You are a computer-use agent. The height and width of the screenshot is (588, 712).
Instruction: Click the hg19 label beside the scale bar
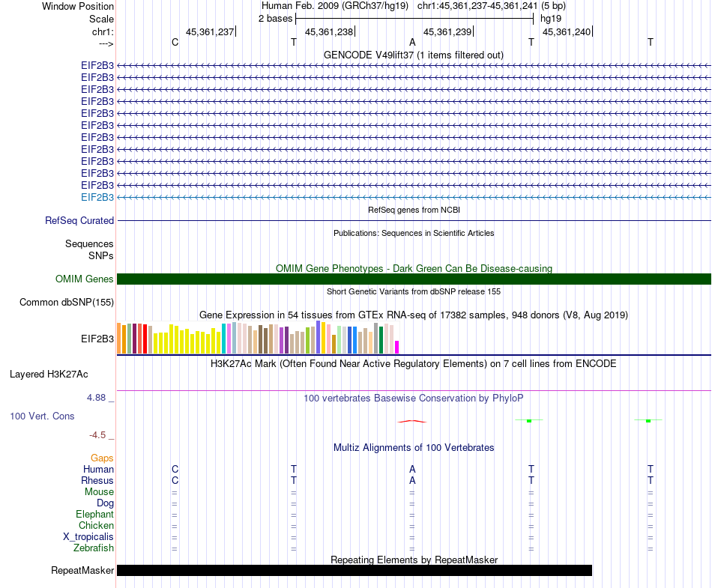[x=551, y=19]
